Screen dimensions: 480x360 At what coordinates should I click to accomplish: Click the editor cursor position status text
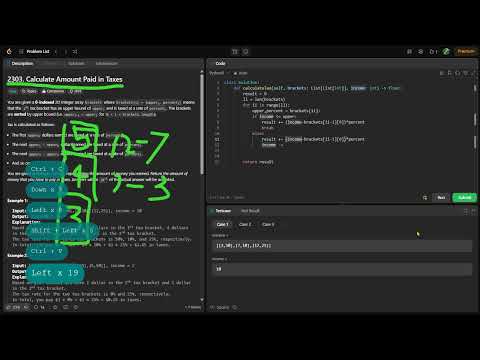point(227,198)
